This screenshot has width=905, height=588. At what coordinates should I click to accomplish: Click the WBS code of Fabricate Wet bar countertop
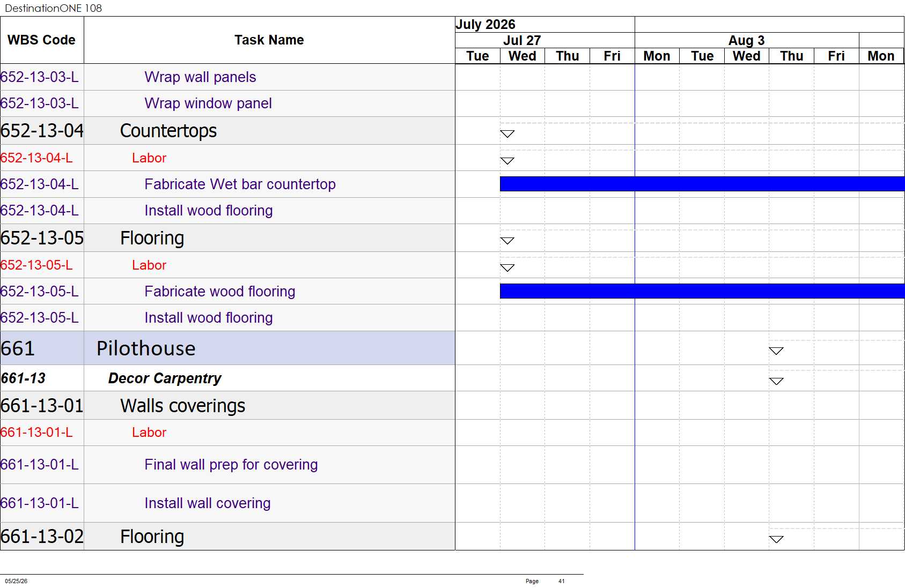pos(40,184)
